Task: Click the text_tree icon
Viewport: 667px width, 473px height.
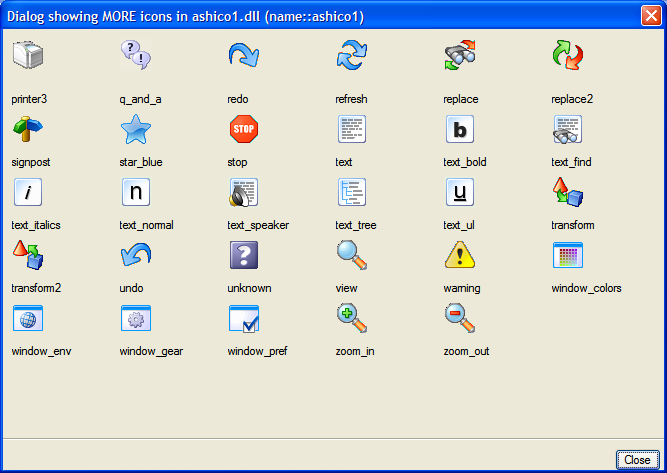Action: [351, 192]
